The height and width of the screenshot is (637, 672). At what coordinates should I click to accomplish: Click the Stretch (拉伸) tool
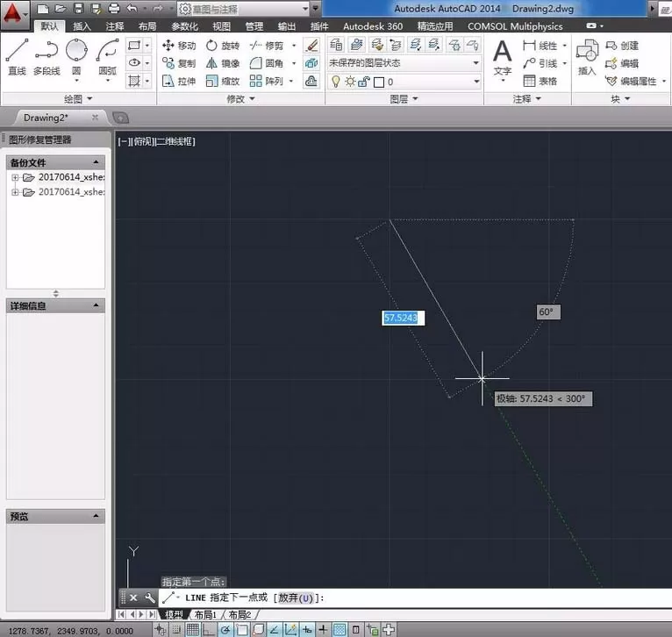(179, 81)
